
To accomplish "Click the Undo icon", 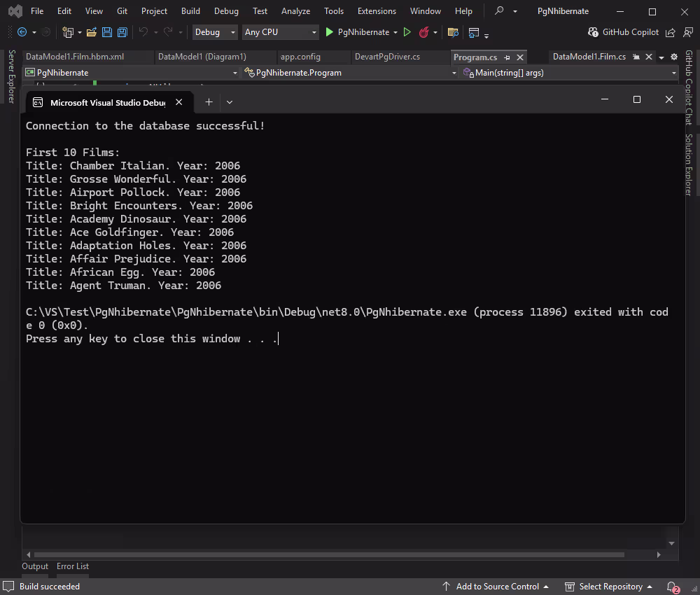I will click(x=142, y=32).
